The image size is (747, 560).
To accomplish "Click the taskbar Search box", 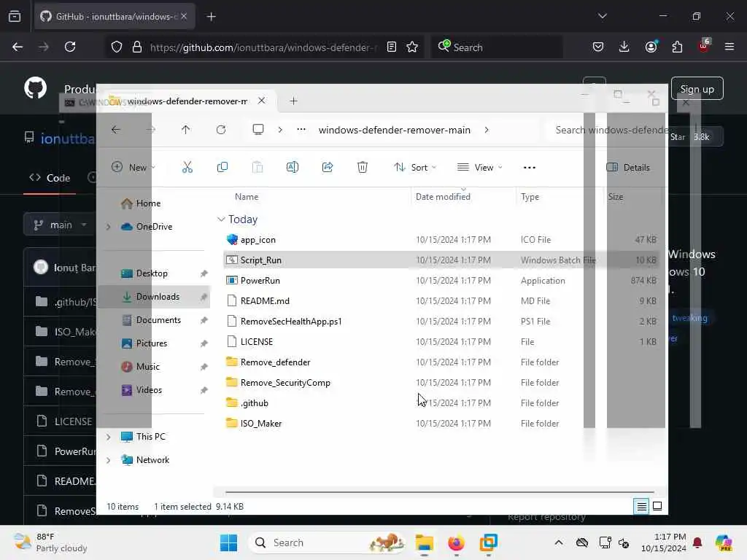I will click(326, 542).
